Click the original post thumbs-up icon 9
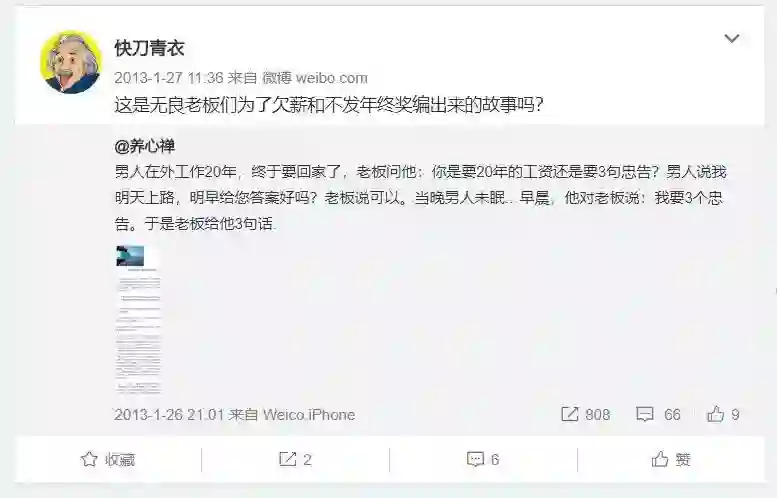 (x=715, y=414)
